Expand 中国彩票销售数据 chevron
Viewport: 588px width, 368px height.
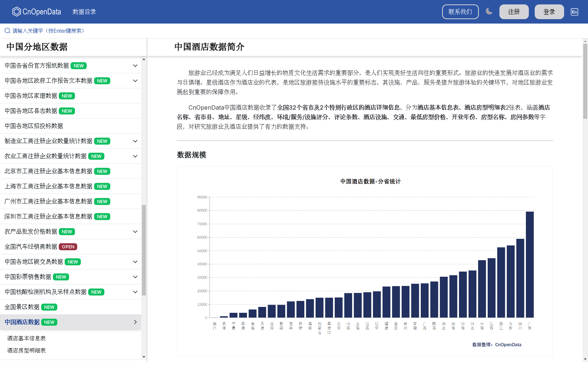tap(135, 277)
